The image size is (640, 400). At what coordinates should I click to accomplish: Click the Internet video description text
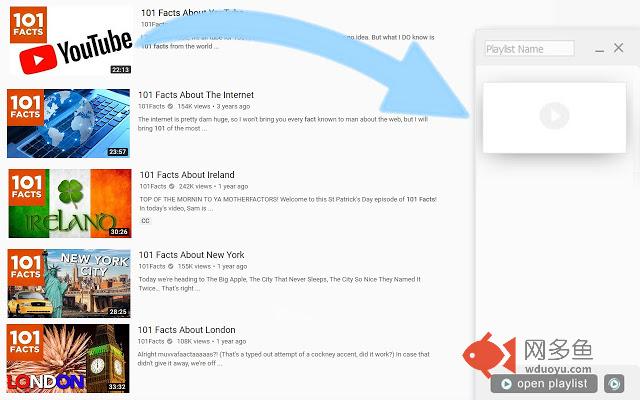pyautogui.click(x=283, y=124)
